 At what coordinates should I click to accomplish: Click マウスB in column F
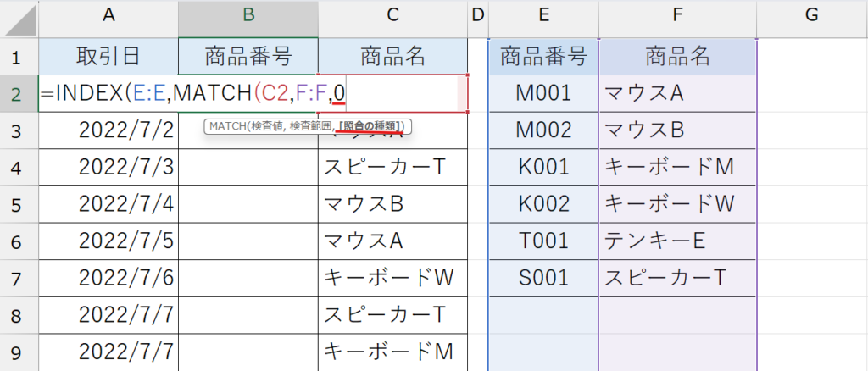click(677, 130)
